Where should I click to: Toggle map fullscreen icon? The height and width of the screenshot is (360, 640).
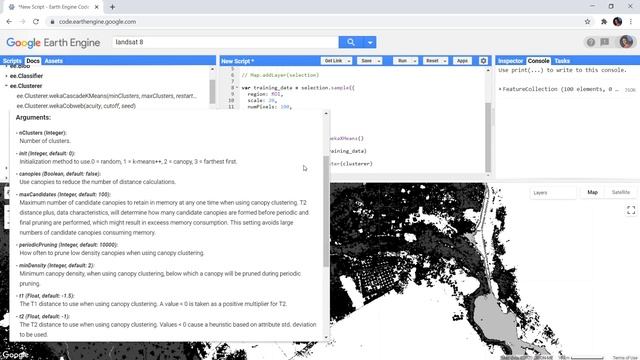coord(631,210)
